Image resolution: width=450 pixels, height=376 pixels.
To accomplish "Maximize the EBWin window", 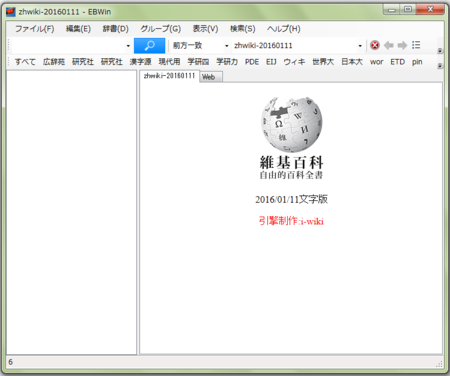I will tap(408, 9).
